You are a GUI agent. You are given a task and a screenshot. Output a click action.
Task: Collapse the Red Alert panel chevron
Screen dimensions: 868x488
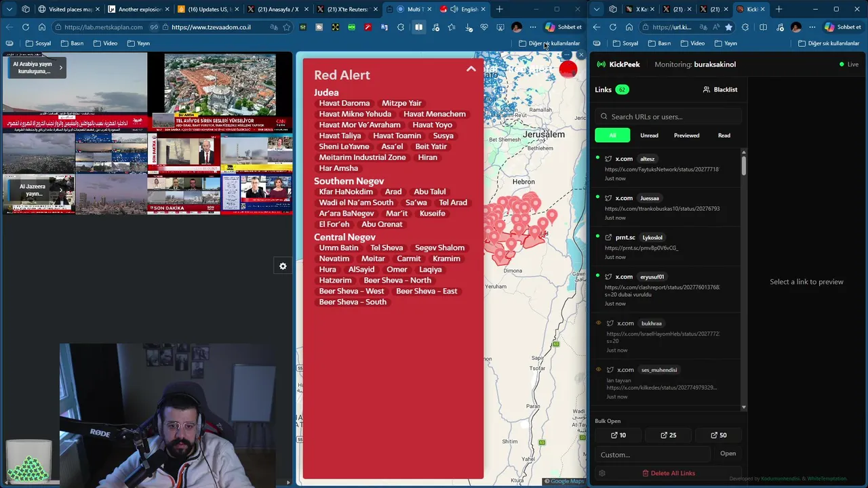pyautogui.click(x=471, y=69)
